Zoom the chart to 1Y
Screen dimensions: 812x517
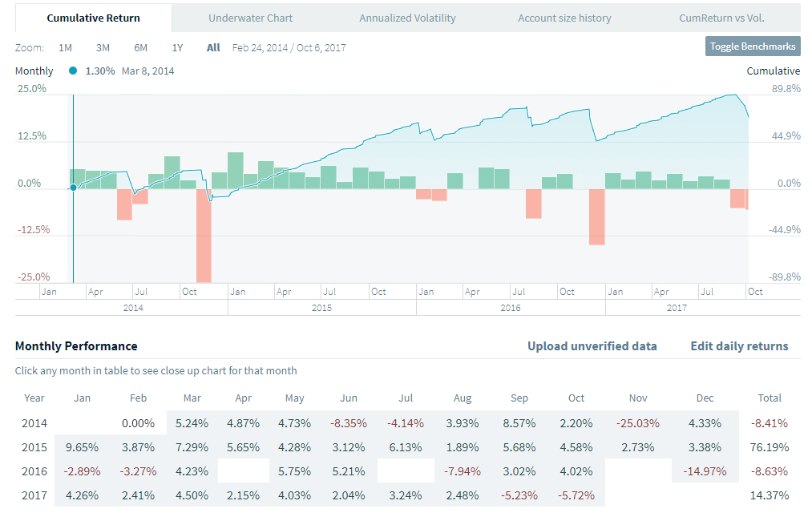click(178, 47)
